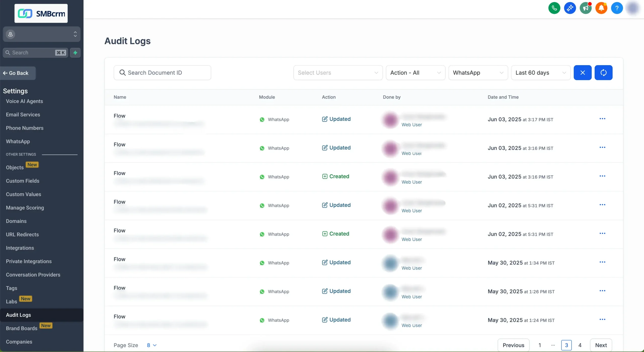Select page 3 in pagination
Viewport: 644px width, 352px height.
[566, 345]
